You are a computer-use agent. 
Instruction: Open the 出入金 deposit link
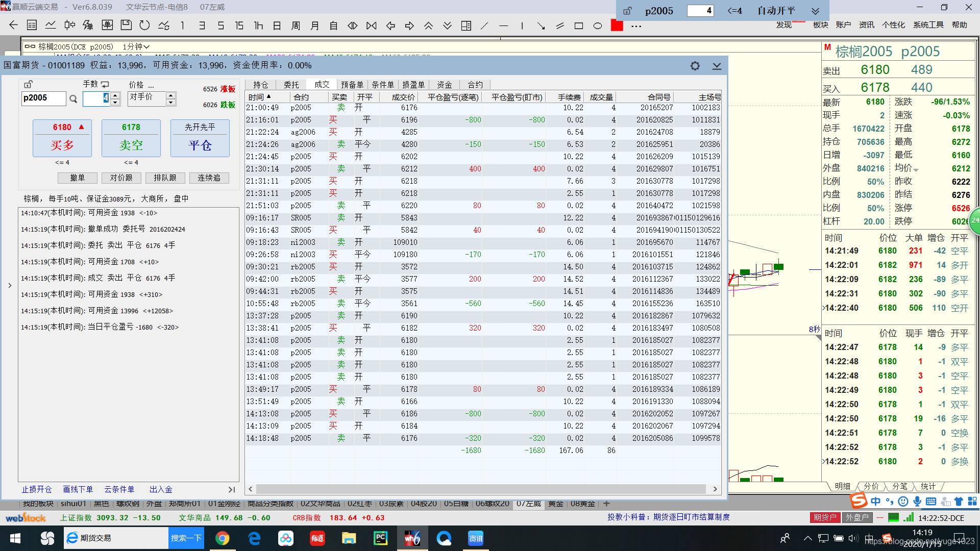[161, 489]
